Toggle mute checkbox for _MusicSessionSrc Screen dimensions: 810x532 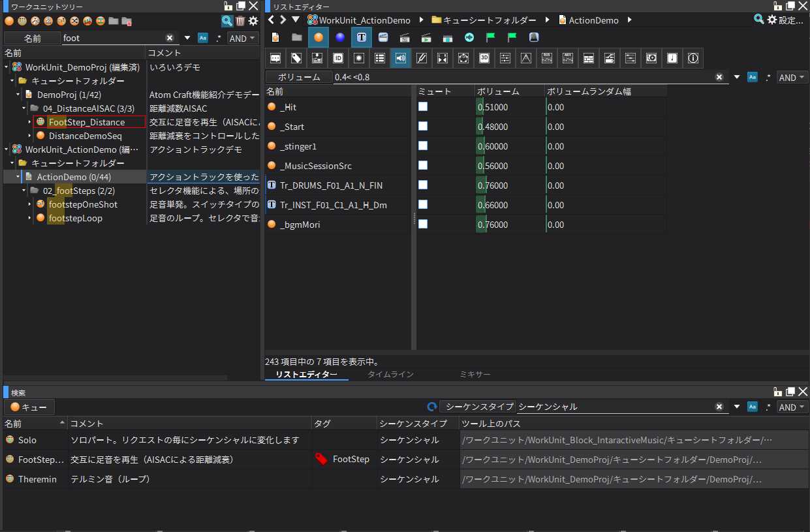click(x=423, y=165)
